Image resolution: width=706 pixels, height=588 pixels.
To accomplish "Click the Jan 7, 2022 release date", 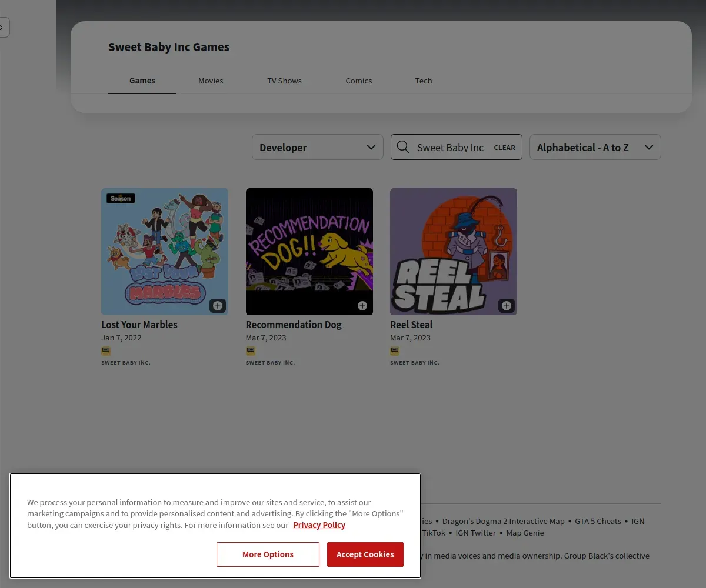I will pos(121,338).
